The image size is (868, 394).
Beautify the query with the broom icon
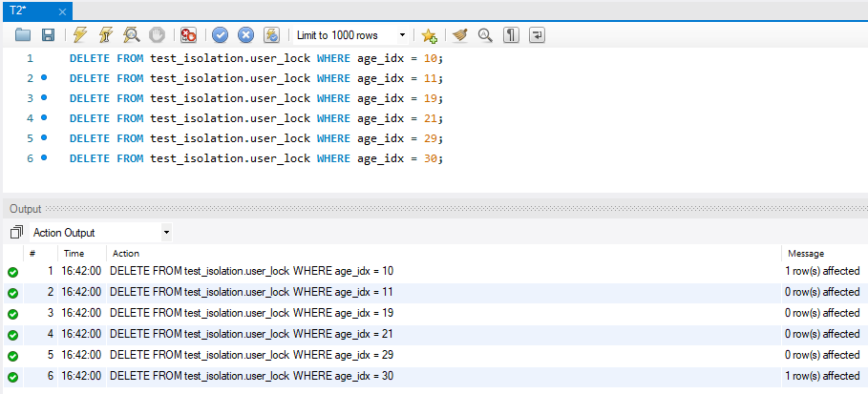coord(460,35)
